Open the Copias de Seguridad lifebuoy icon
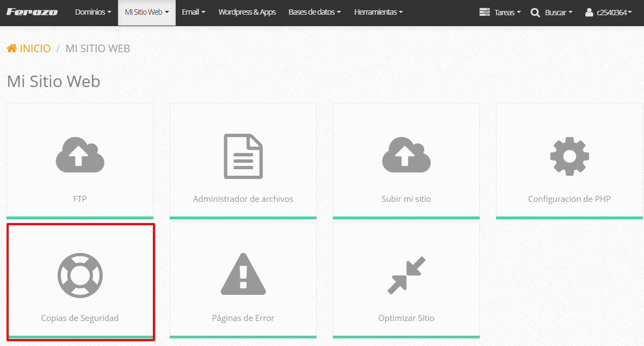 [80, 275]
